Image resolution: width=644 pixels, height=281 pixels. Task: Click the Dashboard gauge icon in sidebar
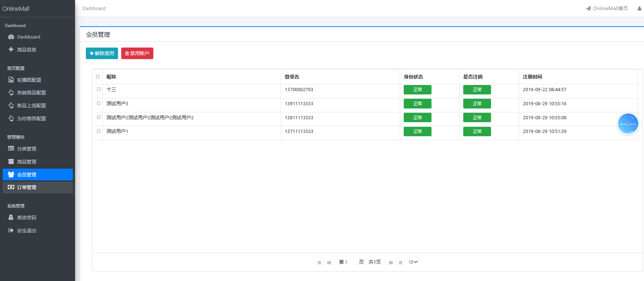point(11,37)
